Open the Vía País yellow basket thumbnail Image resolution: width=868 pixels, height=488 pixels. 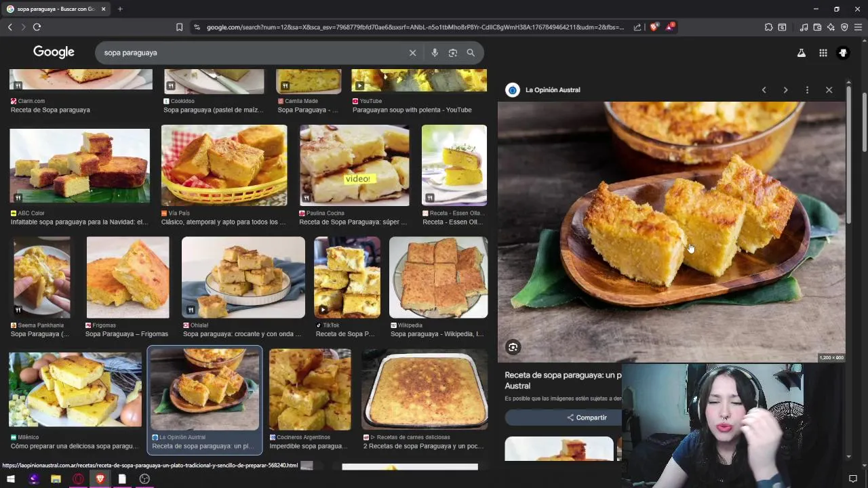click(x=224, y=165)
